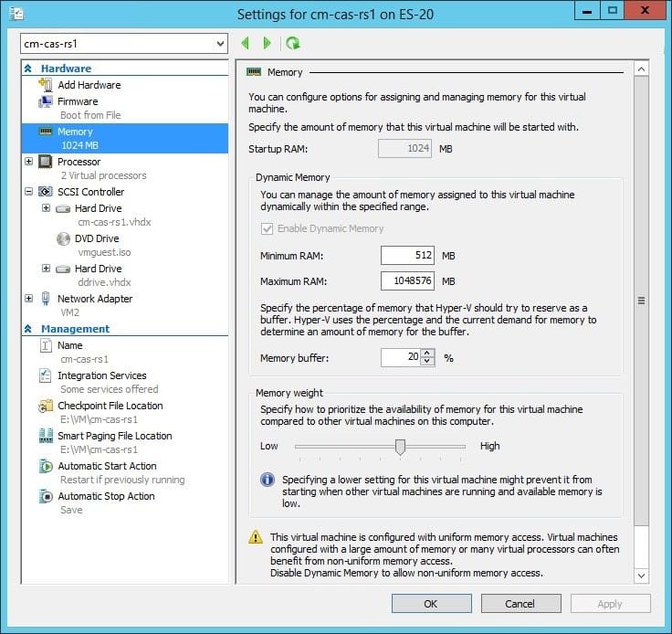Click the Automatic Stop Action icon
The width and height of the screenshot is (672, 634).
click(x=46, y=496)
